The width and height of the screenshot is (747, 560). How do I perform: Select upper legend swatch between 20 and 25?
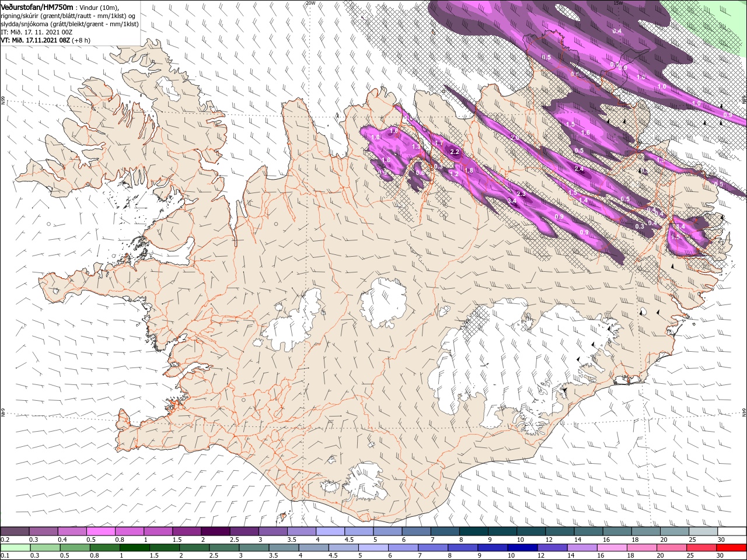pos(675,531)
